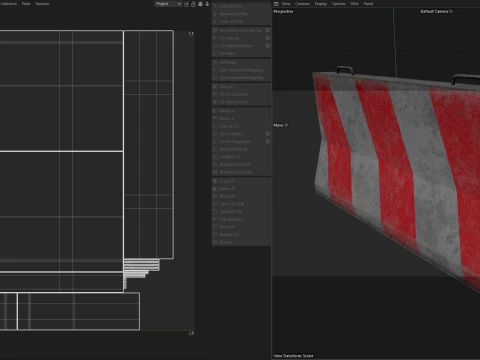
Task: Open the viewport Display menu
Action: 321,4
